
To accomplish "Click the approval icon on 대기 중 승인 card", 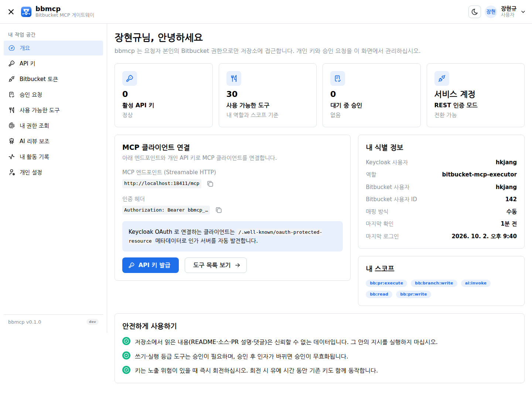I will [x=338, y=78].
